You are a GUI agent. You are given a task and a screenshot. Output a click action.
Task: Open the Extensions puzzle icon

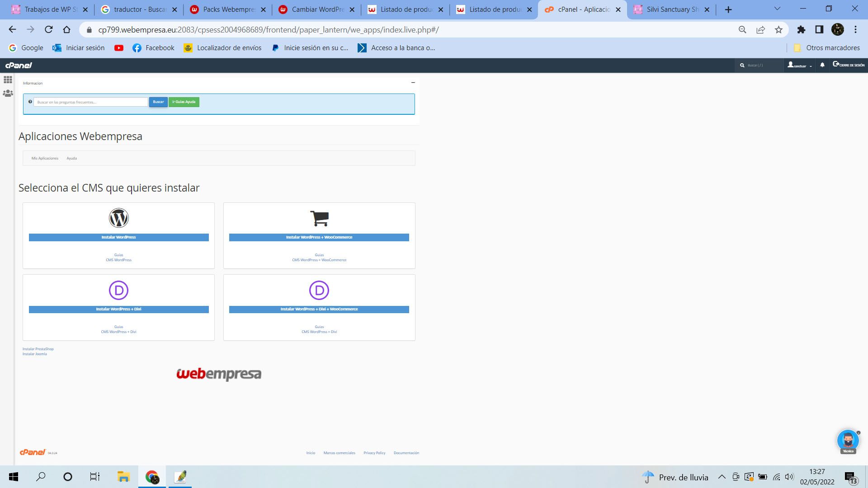tap(801, 30)
